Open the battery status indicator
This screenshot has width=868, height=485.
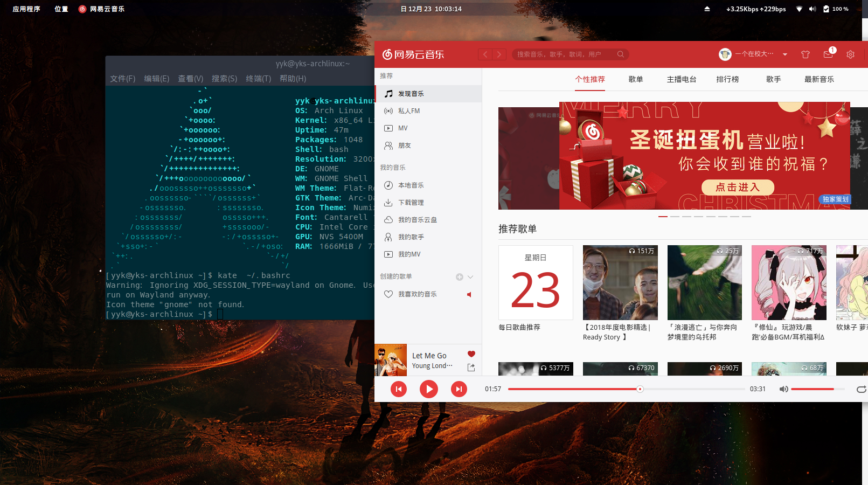coord(836,9)
